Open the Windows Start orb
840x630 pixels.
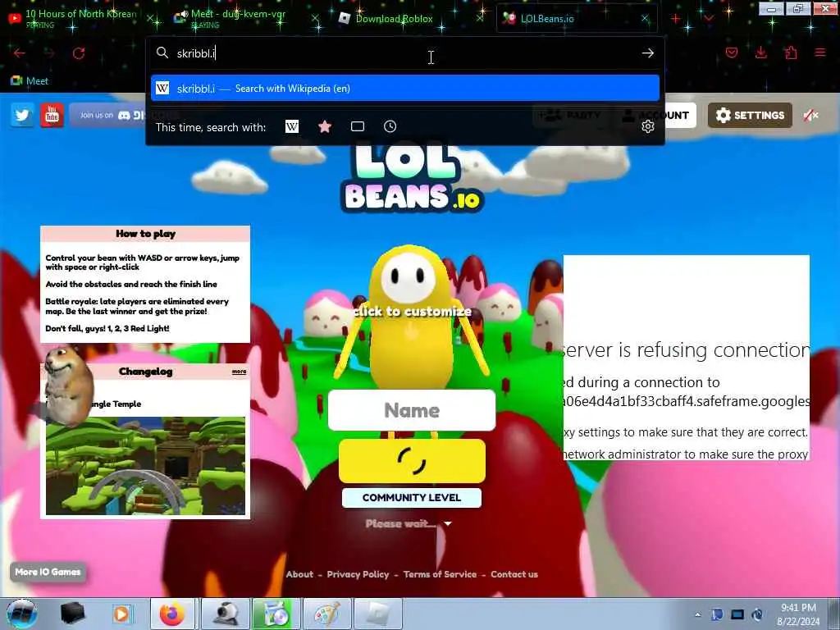tap(21, 614)
